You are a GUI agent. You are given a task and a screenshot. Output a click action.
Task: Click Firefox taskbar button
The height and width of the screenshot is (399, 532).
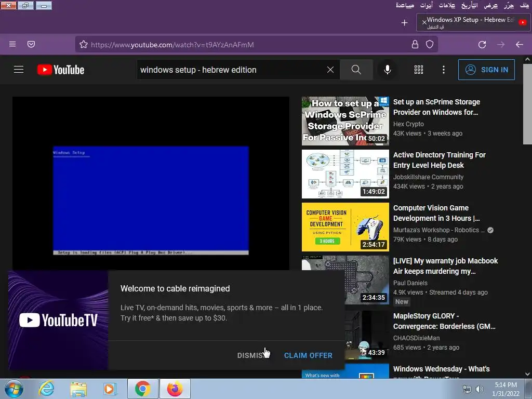(175, 389)
